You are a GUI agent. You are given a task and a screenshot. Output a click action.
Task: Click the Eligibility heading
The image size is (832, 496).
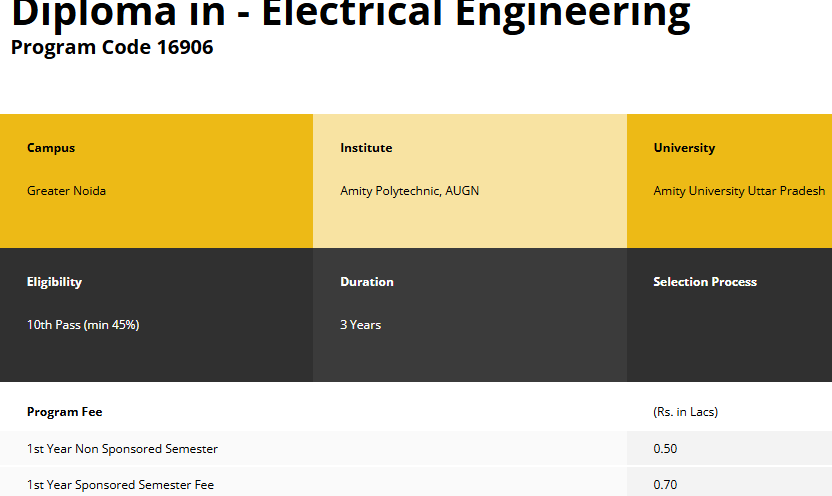tap(54, 282)
